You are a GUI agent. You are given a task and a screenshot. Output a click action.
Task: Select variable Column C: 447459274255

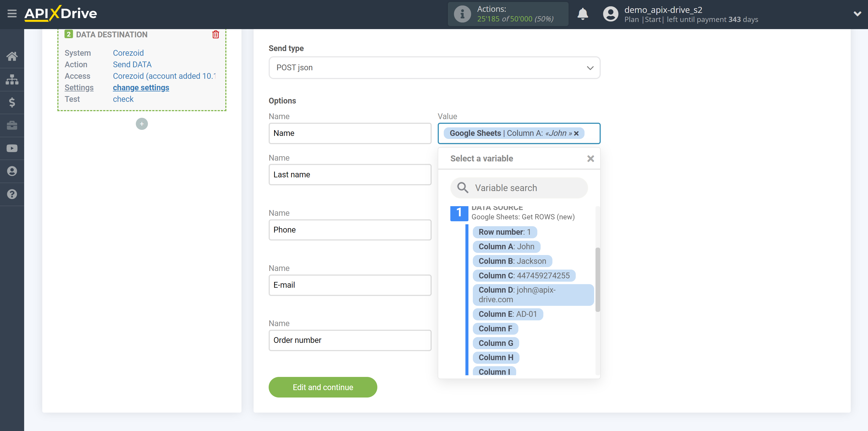(524, 276)
